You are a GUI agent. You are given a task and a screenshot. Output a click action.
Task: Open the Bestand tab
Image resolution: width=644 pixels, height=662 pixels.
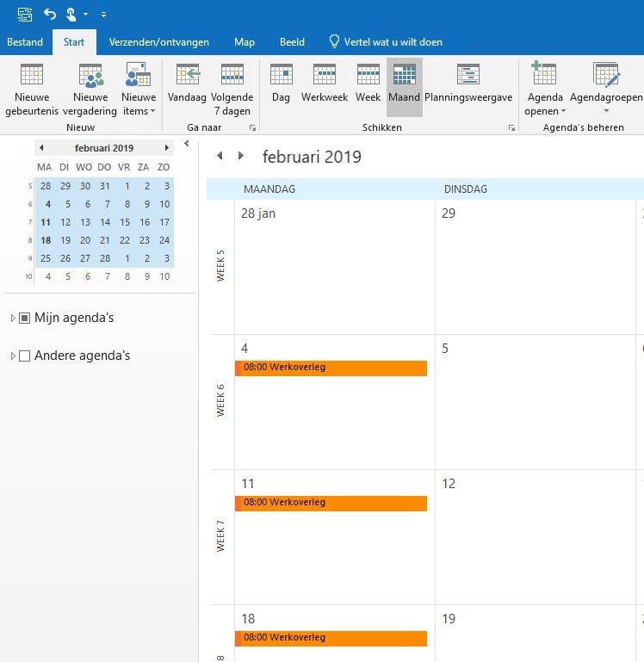[25, 42]
